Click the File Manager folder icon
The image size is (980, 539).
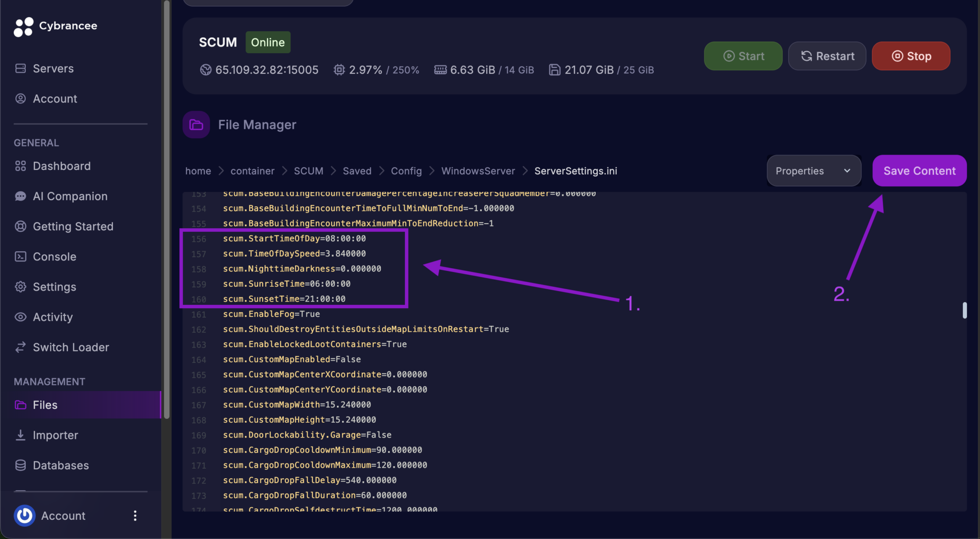pyautogui.click(x=196, y=125)
